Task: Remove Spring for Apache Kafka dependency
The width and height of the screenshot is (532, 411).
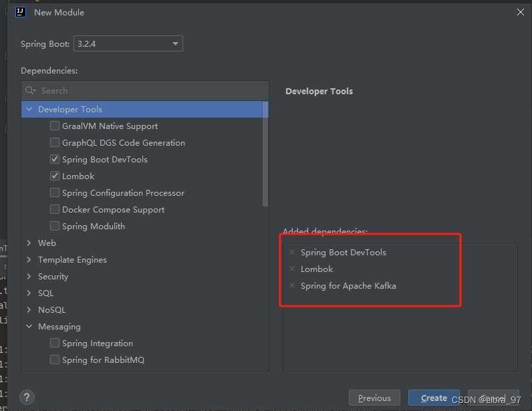Action: coord(292,285)
